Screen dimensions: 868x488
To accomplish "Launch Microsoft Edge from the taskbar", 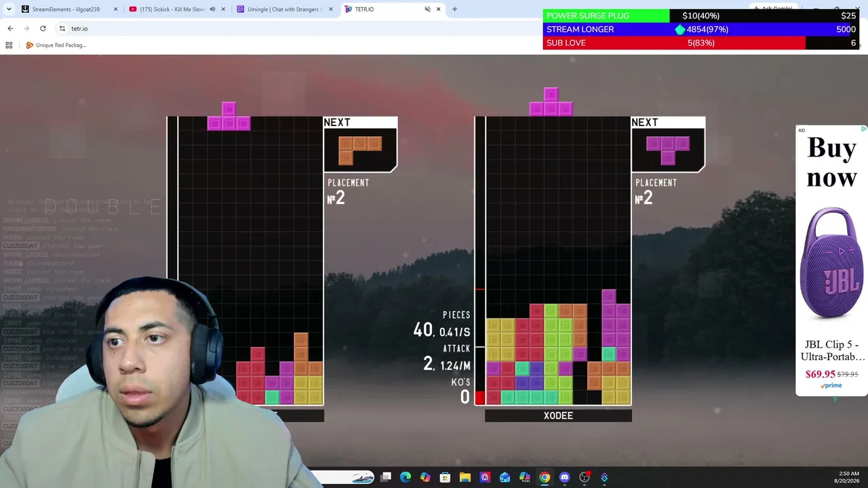I will 406,477.
